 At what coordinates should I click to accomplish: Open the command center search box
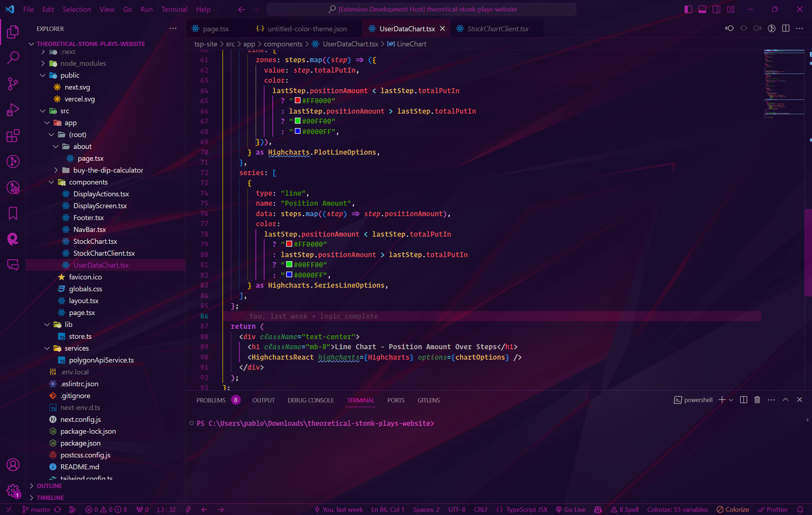[421, 9]
